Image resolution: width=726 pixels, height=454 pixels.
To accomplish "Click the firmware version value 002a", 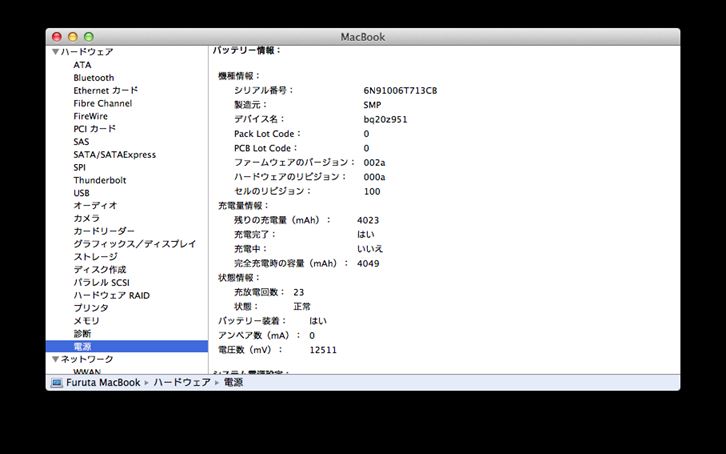I will pos(374,162).
